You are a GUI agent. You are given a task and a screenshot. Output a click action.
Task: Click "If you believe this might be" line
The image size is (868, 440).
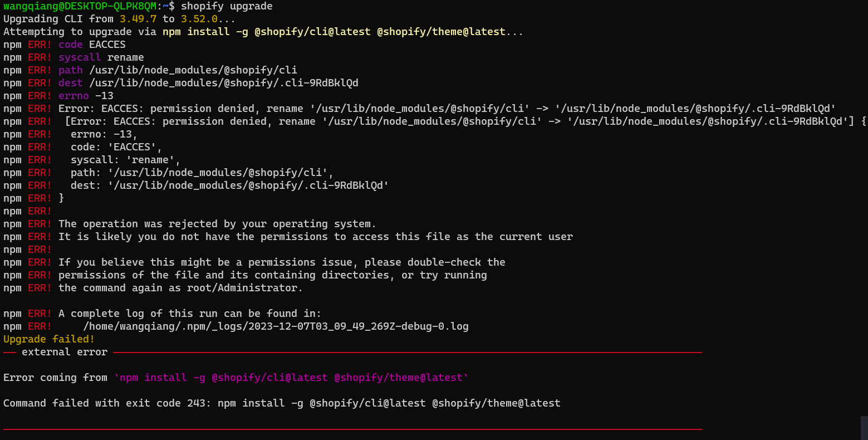282,262
